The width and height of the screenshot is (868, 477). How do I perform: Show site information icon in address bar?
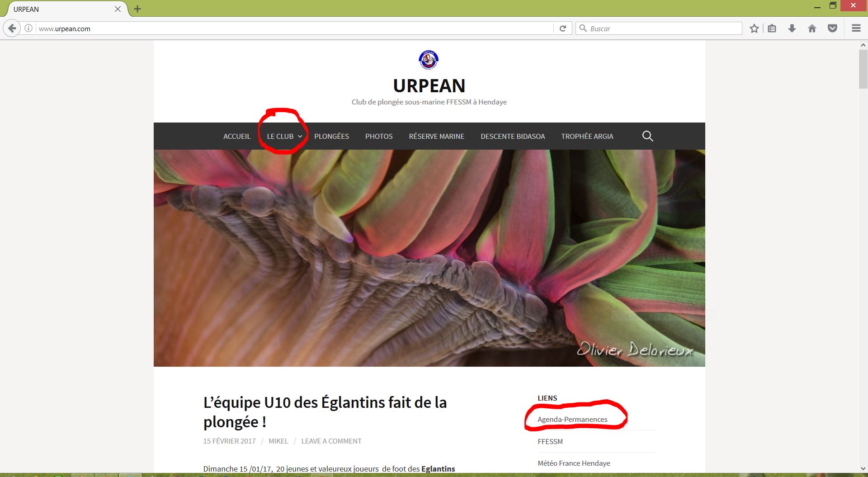pyautogui.click(x=28, y=28)
